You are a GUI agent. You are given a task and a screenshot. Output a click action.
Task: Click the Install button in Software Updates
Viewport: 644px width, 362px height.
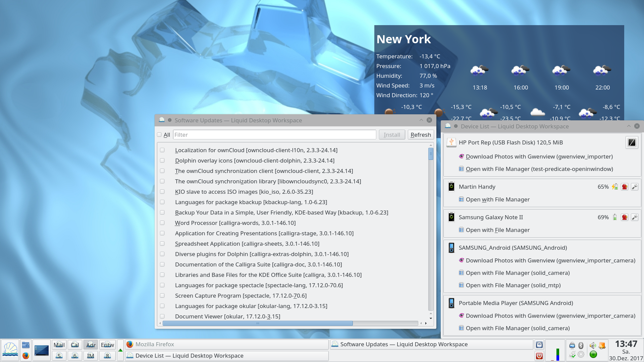click(392, 135)
